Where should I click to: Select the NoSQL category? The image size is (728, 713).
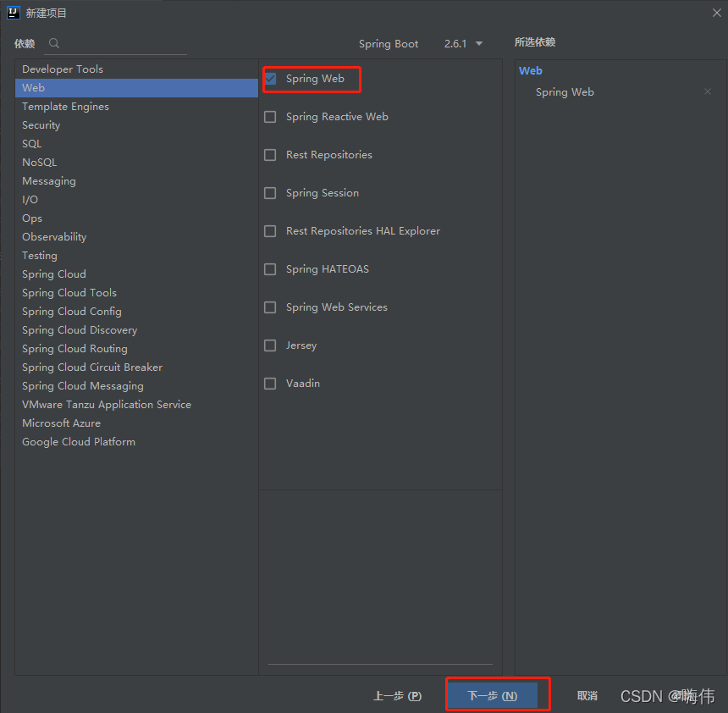(x=136, y=162)
